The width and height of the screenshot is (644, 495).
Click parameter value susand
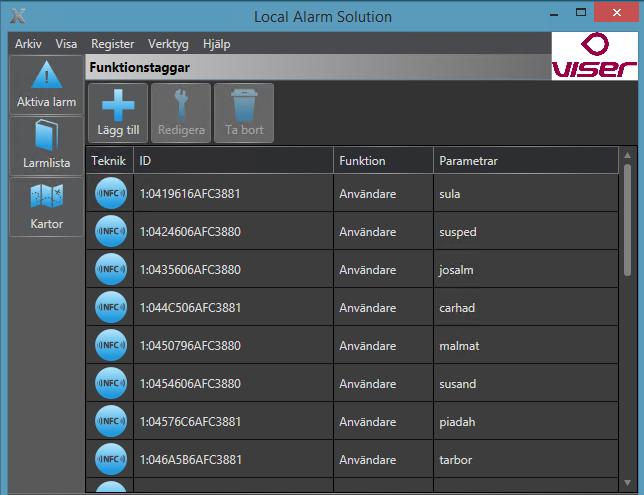pos(458,384)
